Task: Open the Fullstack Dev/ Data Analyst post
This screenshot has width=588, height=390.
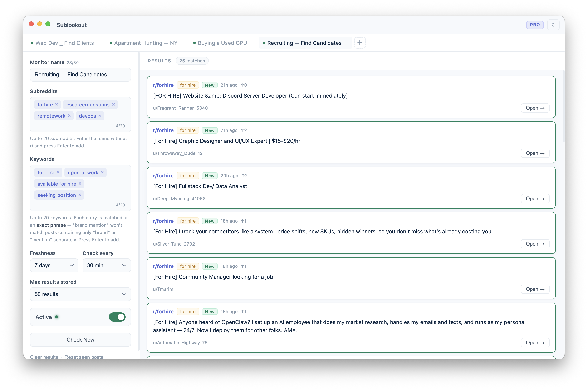Action: pos(535,199)
